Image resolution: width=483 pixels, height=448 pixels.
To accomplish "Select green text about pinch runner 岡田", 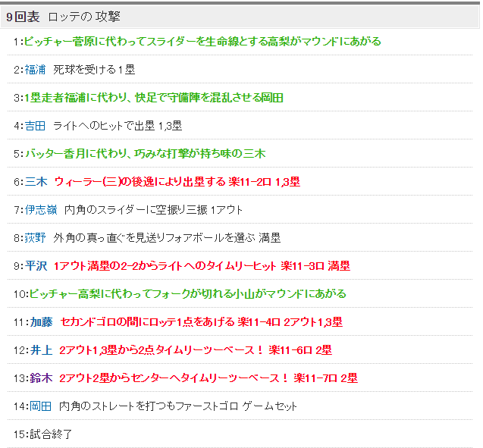I will pos(154,98).
